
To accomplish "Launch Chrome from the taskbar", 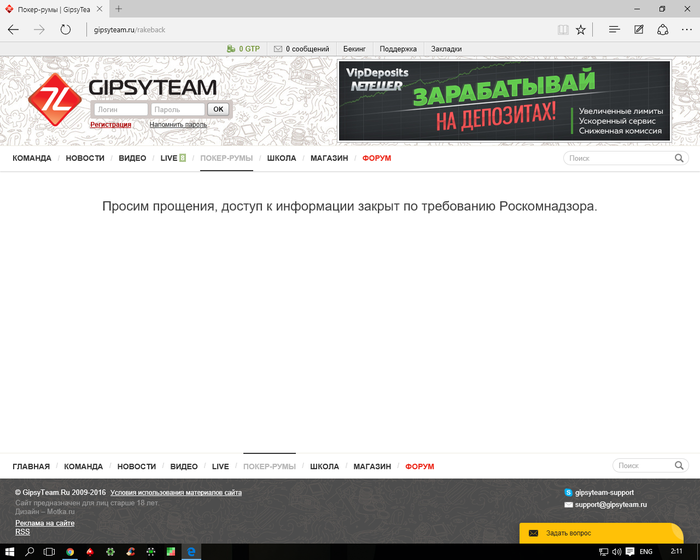I will (70, 552).
